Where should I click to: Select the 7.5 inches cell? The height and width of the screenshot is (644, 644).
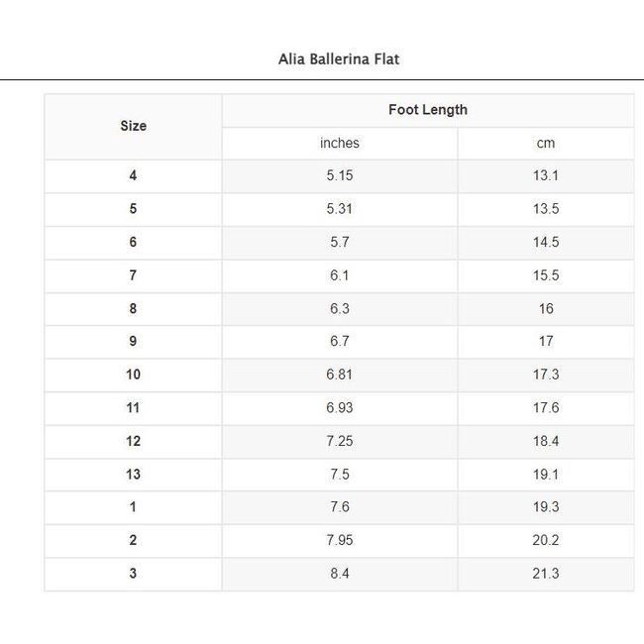point(339,474)
